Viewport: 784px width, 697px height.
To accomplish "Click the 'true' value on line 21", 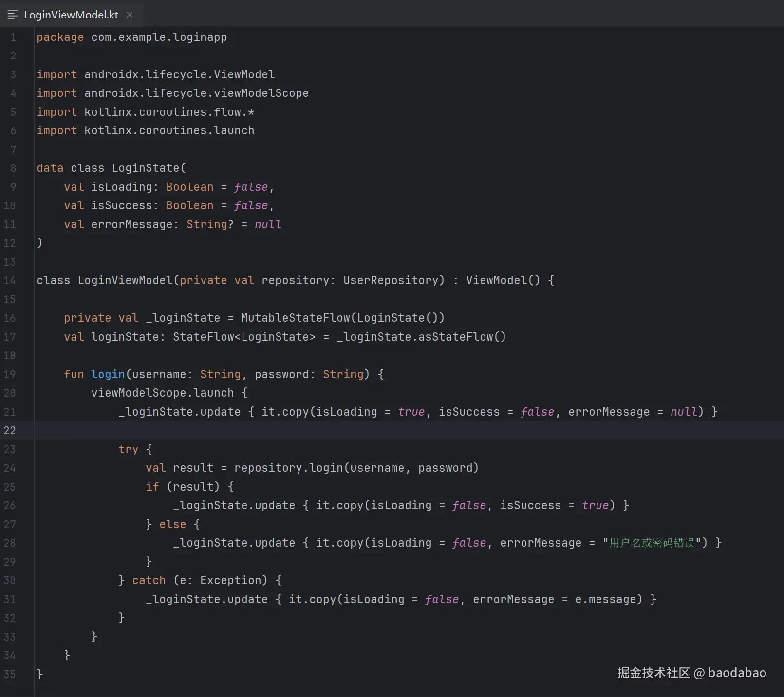I will (411, 412).
